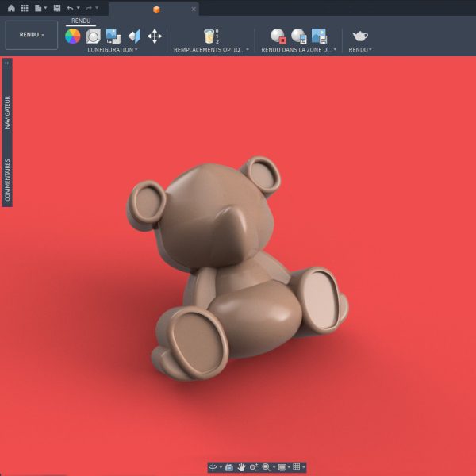
Task: Open the Appearance color wheel tool
Action: 72,36
